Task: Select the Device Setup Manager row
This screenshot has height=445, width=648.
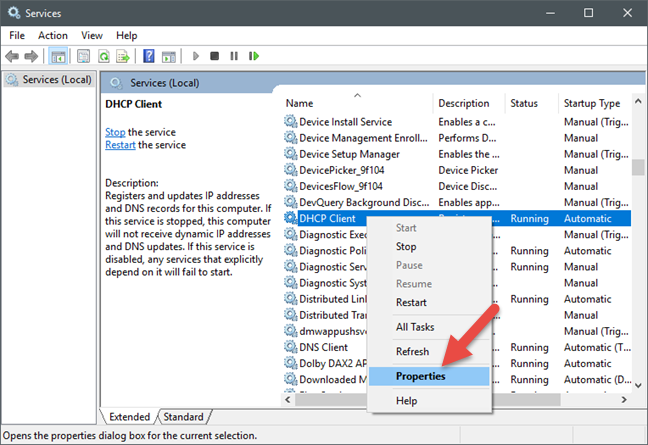Action: point(457,154)
